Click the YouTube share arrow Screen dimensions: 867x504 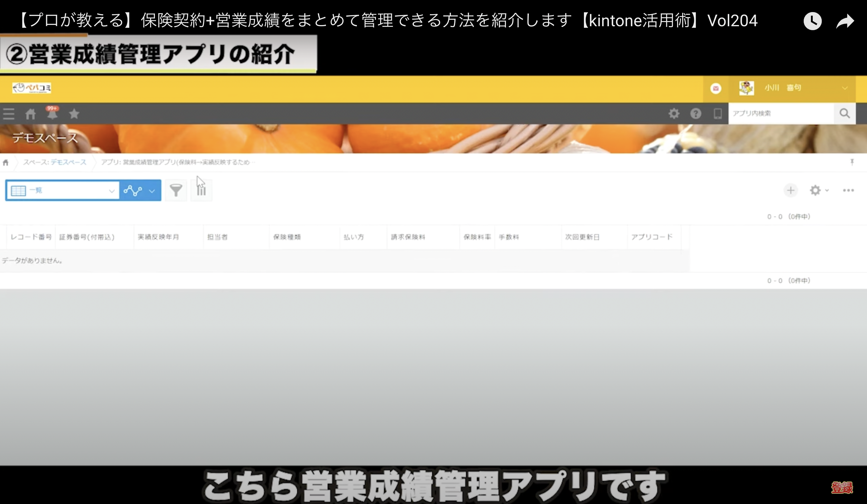pyautogui.click(x=845, y=21)
